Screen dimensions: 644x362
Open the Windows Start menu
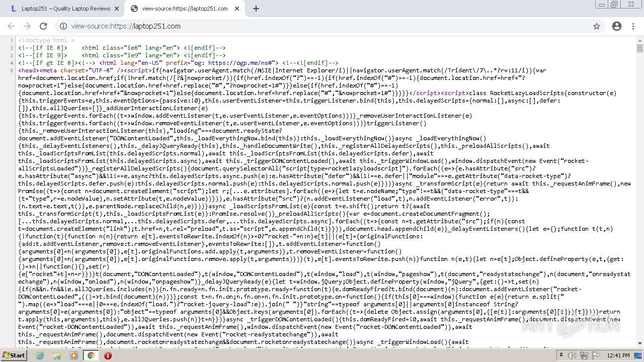point(14,355)
